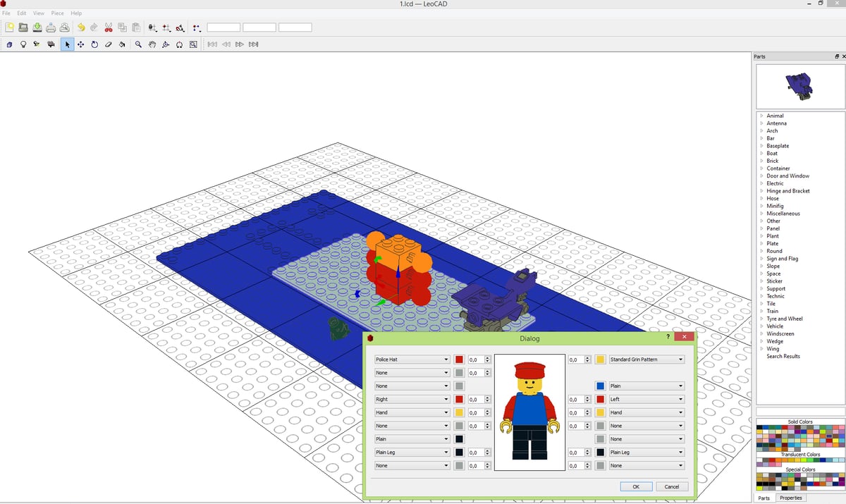This screenshot has width=846, height=504.
Task: Expand the Animal category
Action: (x=762, y=116)
